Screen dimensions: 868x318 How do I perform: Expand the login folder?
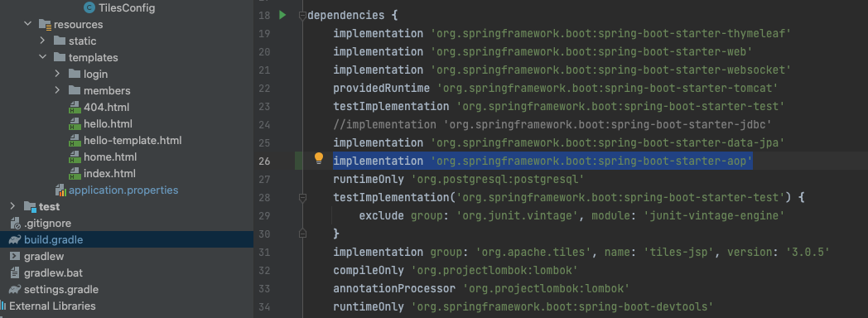[x=58, y=74]
